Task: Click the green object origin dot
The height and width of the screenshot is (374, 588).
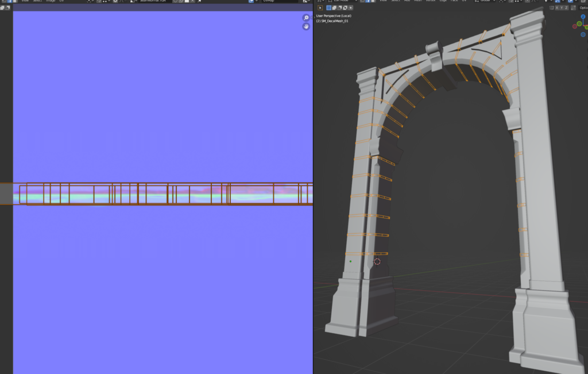Action: coord(350,261)
